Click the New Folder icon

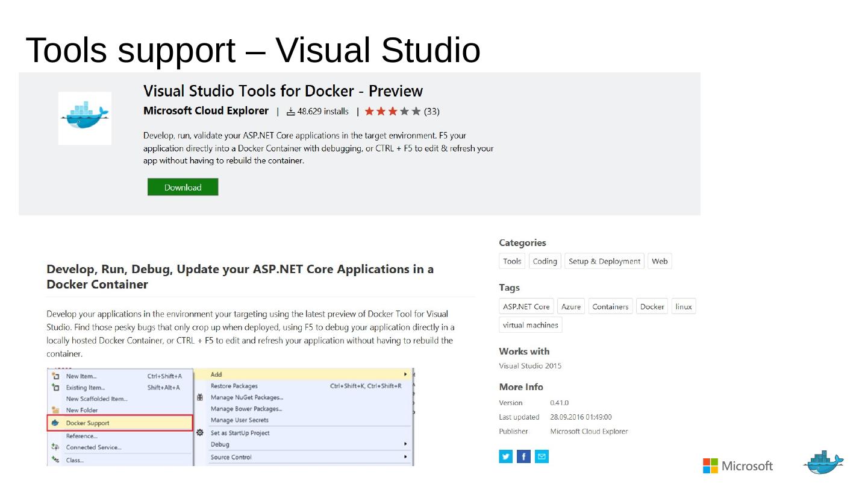point(55,411)
